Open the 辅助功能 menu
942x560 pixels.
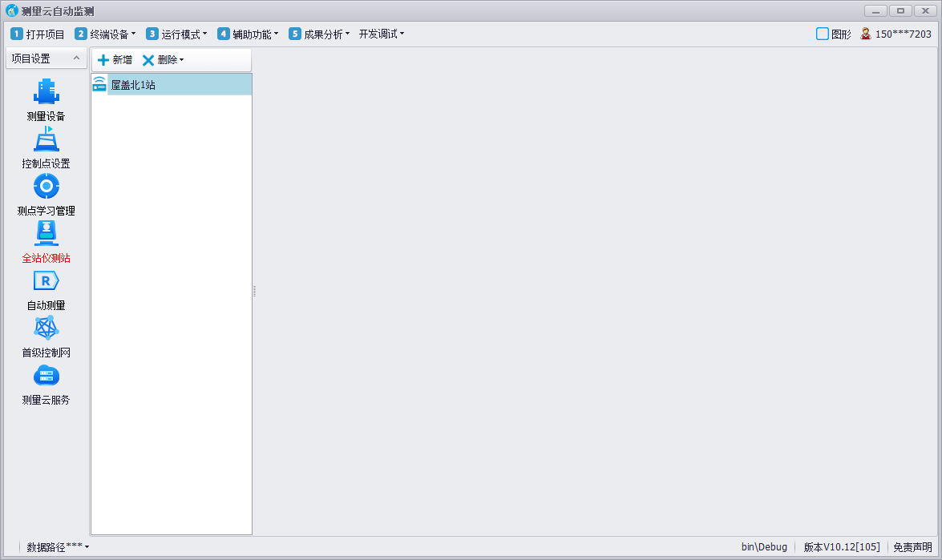[249, 34]
